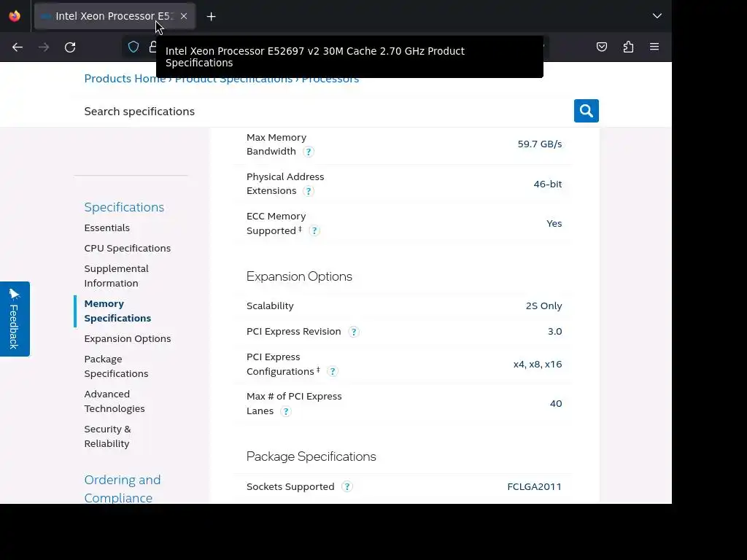Image resolution: width=747 pixels, height=560 pixels.
Task: Select Memory Specifications in sidebar
Action: tap(117, 311)
